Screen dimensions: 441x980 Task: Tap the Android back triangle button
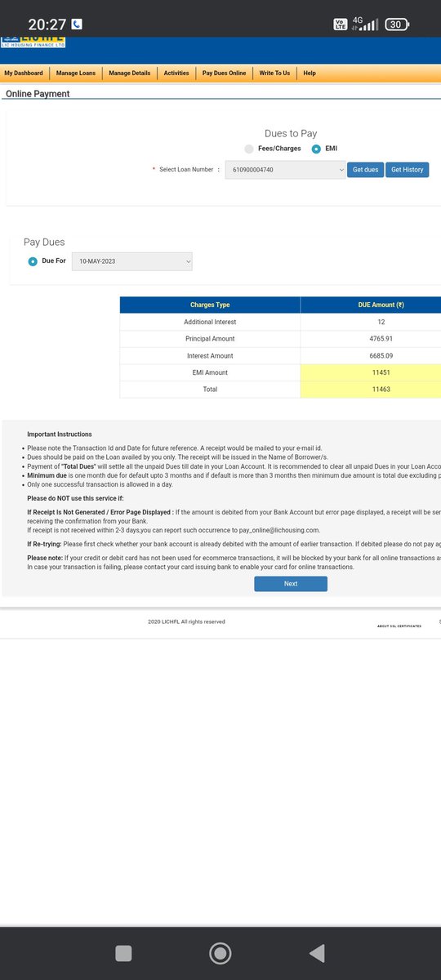(x=317, y=953)
